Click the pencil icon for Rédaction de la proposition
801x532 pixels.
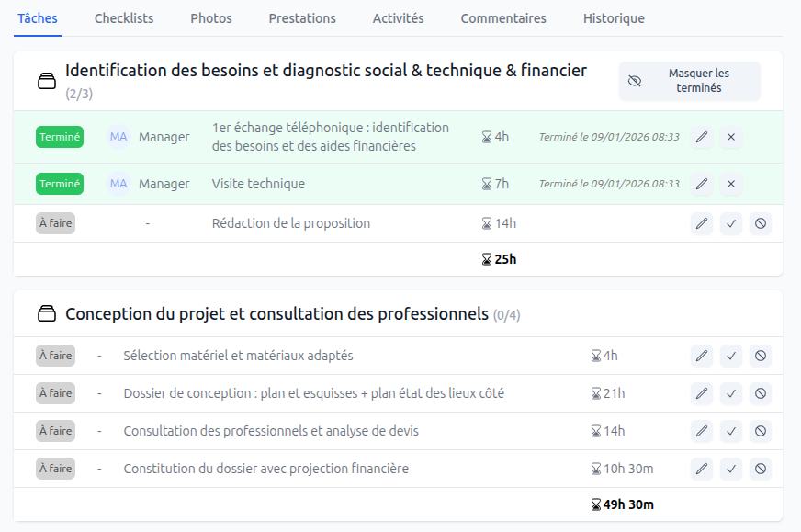point(701,223)
